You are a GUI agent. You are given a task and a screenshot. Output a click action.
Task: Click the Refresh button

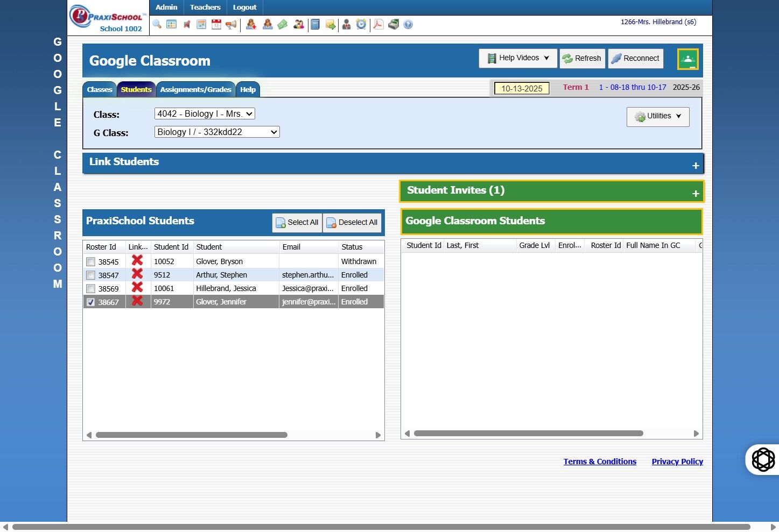[x=582, y=58]
